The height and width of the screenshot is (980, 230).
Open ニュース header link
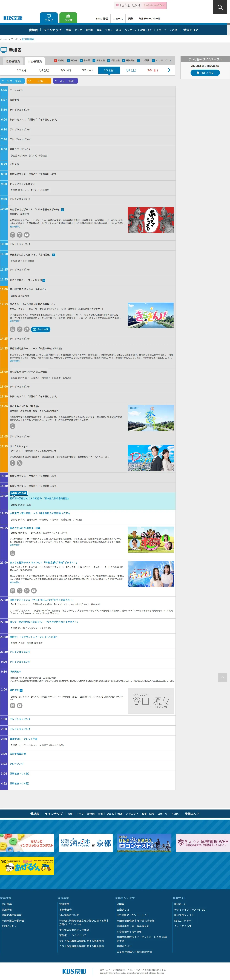[118, 19]
